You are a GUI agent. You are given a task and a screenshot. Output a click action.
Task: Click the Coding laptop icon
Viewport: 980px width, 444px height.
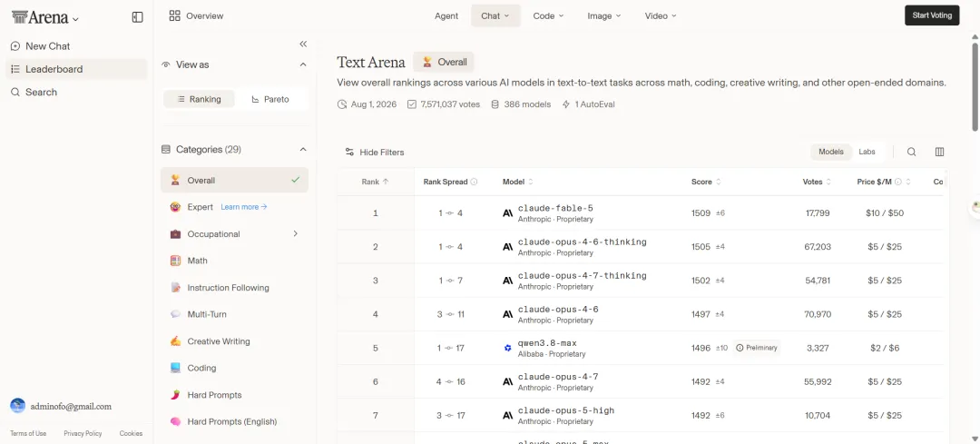(176, 369)
